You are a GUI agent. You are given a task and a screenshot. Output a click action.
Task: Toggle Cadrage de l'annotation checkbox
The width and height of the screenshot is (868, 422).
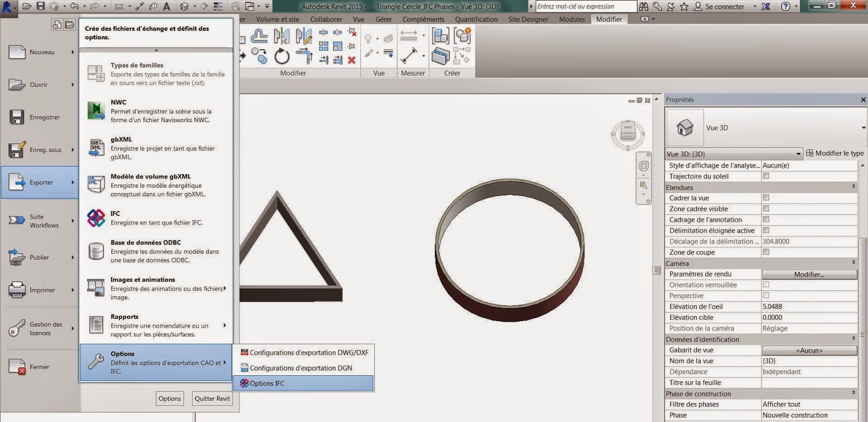click(x=766, y=219)
